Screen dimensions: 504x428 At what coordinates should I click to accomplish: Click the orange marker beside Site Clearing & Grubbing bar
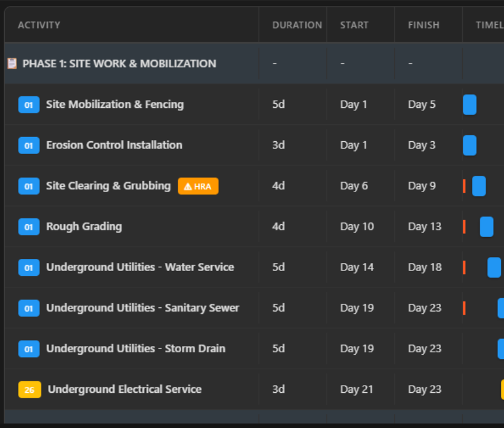[464, 186]
